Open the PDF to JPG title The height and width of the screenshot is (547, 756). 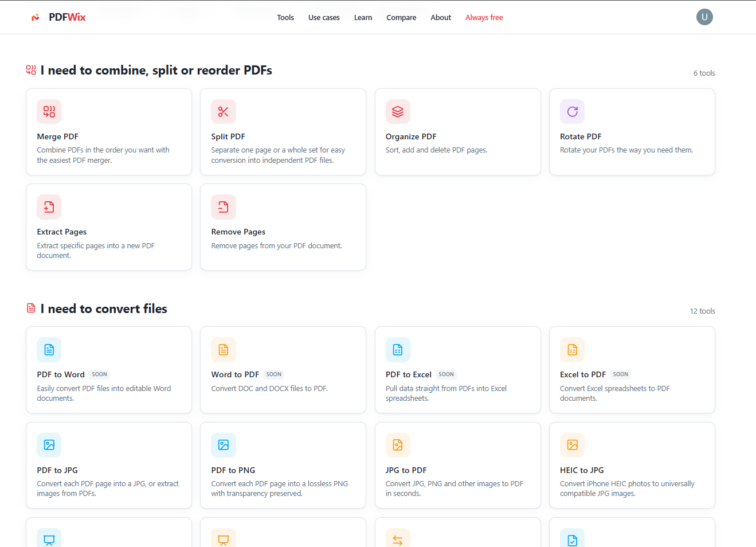click(x=57, y=470)
